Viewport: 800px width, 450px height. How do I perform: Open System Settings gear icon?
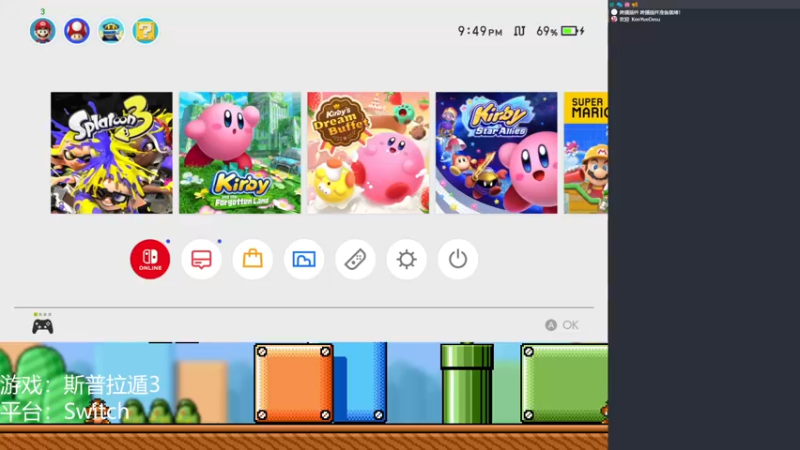[407, 259]
